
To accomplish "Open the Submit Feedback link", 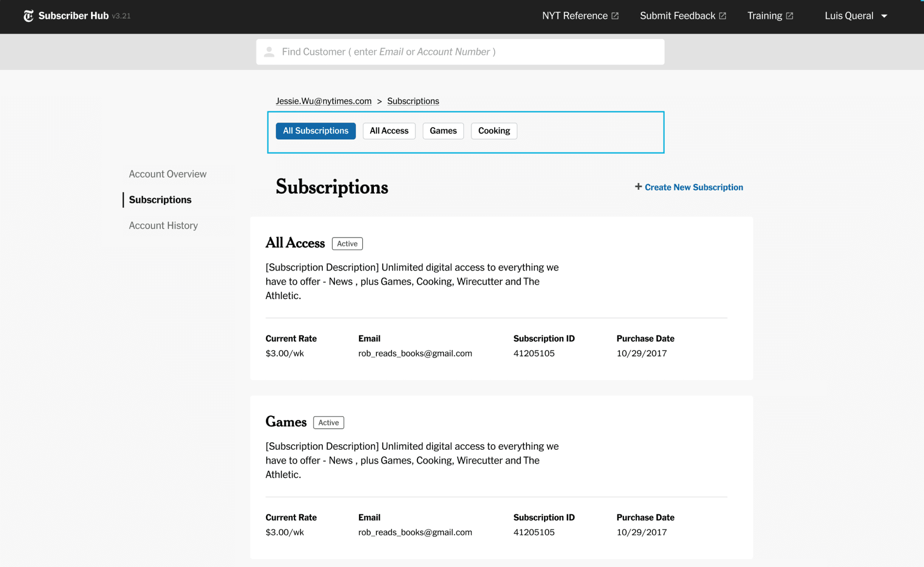I will point(683,16).
